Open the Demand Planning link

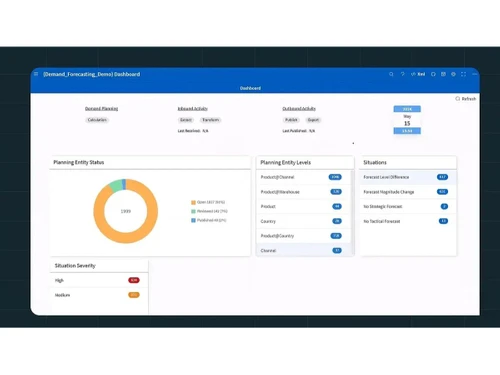(x=101, y=109)
